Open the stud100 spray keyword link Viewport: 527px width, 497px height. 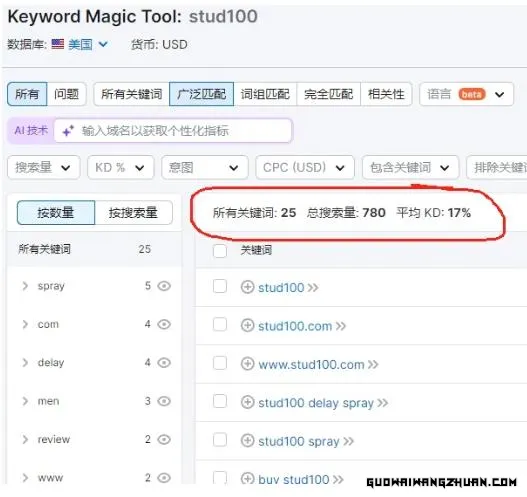(299, 441)
